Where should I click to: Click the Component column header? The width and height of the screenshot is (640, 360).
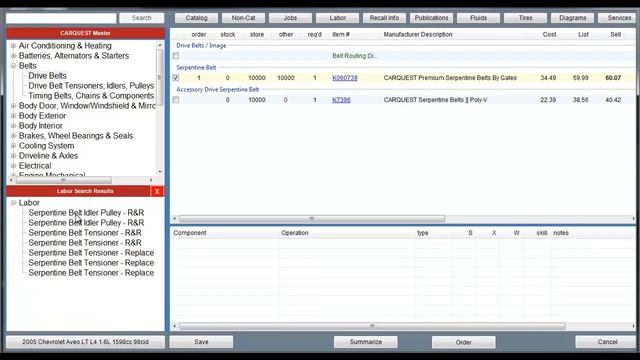click(190, 233)
